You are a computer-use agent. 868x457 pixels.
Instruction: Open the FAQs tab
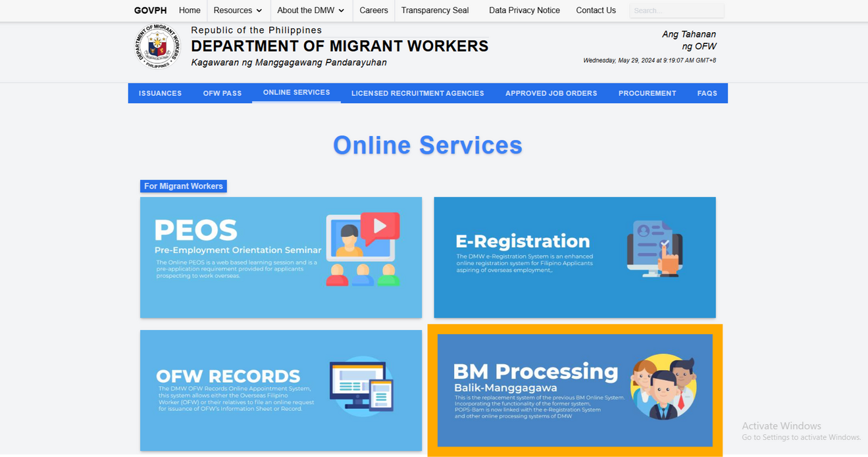pyautogui.click(x=707, y=93)
